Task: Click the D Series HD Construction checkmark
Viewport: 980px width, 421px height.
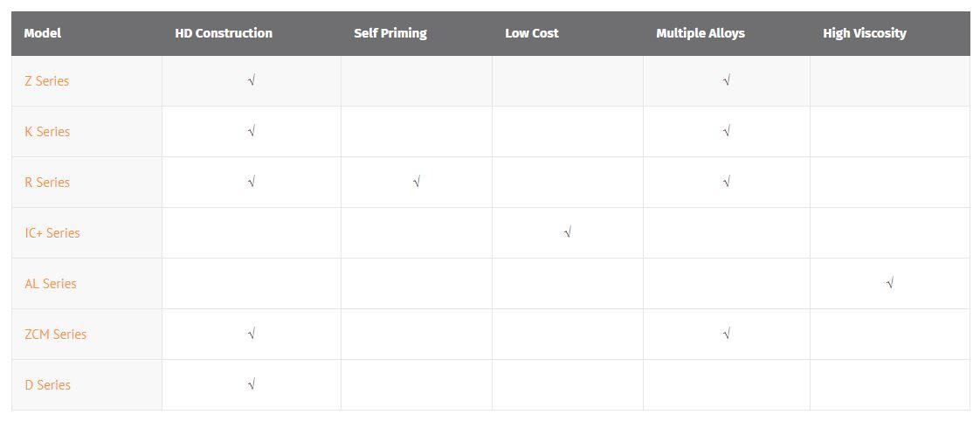Action: click(252, 384)
